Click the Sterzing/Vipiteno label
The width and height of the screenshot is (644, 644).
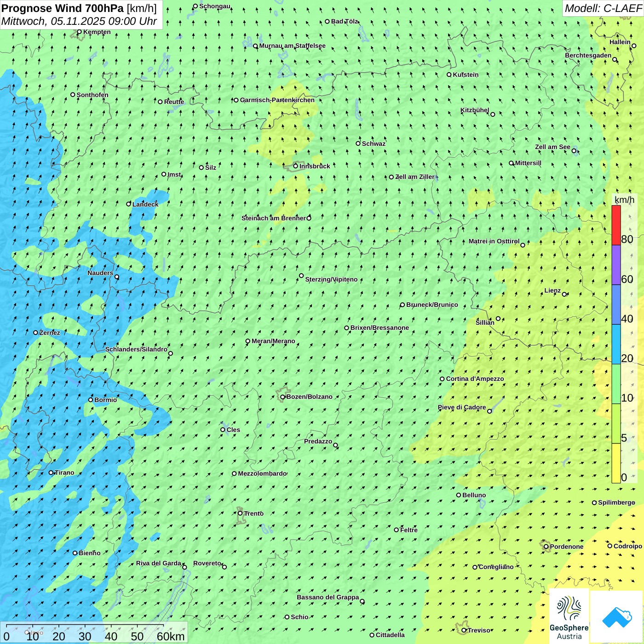pos(331,279)
